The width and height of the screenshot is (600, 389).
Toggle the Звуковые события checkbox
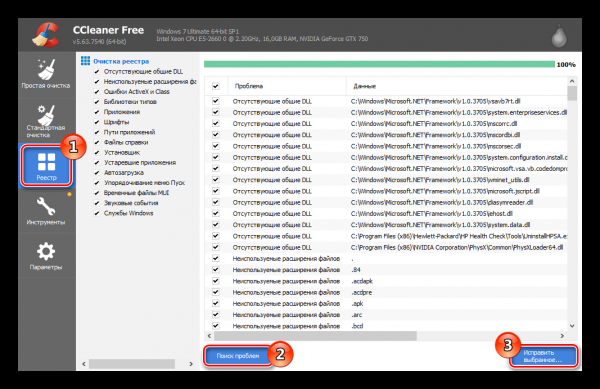click(x=97, y=203)
